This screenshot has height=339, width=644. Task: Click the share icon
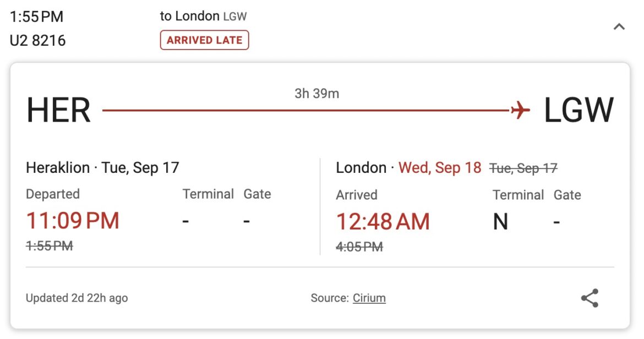click(x=590, y=298)
